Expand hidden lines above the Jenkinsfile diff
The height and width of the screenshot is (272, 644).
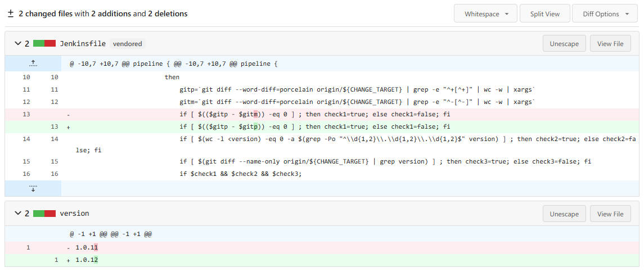[33, 64]
